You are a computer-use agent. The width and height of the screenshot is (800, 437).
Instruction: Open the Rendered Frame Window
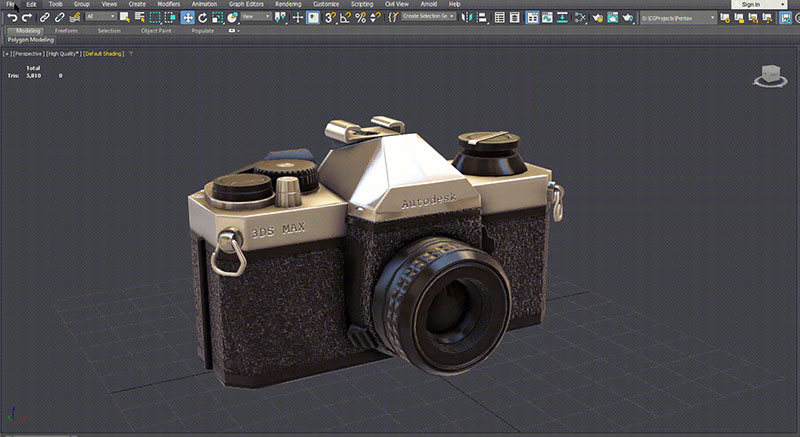612,18
